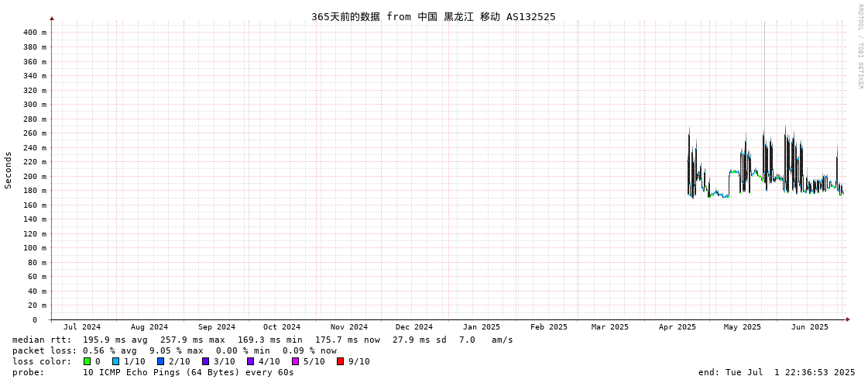868x383 pixels.
Task: Click the '175.7 ms now' value
Action: (x=348, y=340)
